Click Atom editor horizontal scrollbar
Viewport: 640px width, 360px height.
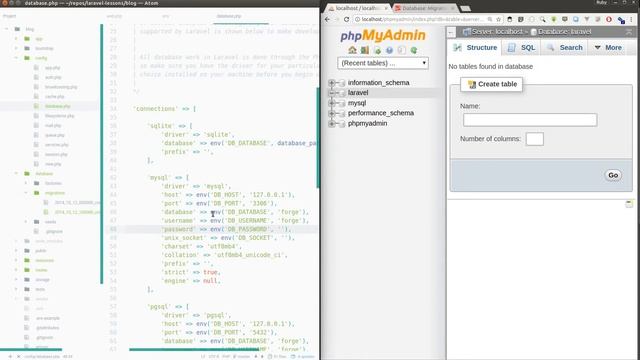[x=194, y=349]
